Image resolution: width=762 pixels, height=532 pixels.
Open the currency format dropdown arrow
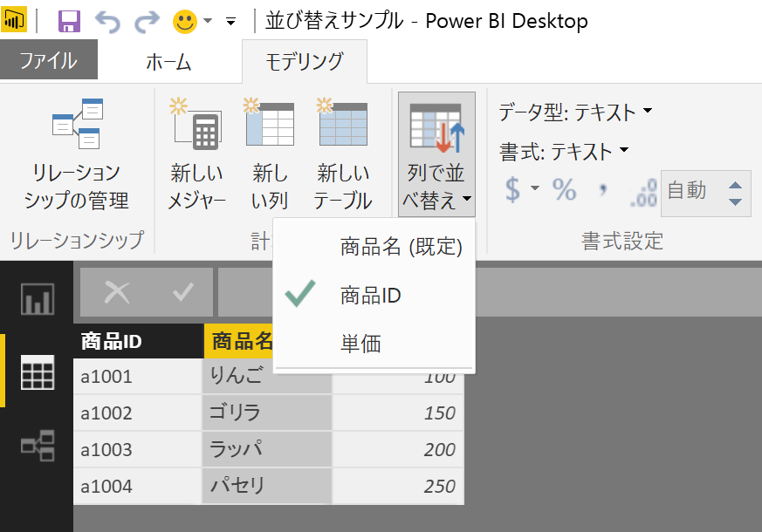[x=534, y=188]
